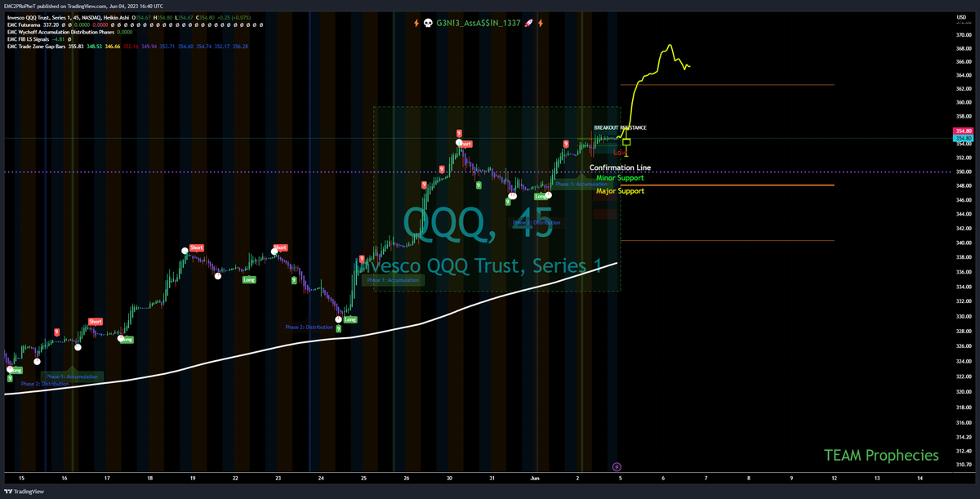Select the yellow square marker at current price

click(626, 142)
